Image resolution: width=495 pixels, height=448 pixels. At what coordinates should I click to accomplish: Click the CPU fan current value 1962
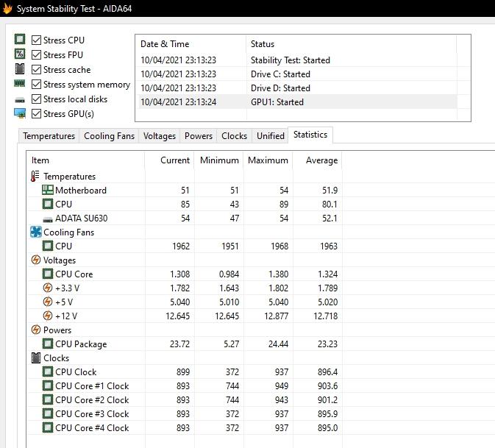(181, 246)
